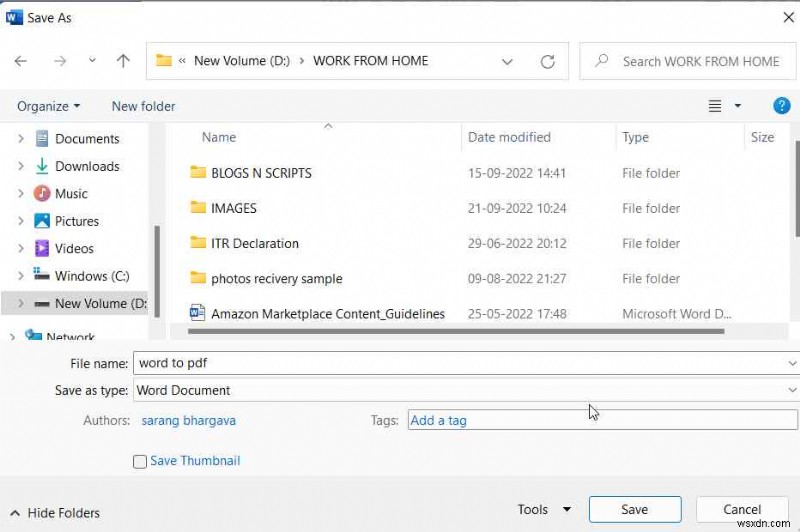800x532 pixels.
Task: Select New Volume (D:) in the address path
Action: 242,61
